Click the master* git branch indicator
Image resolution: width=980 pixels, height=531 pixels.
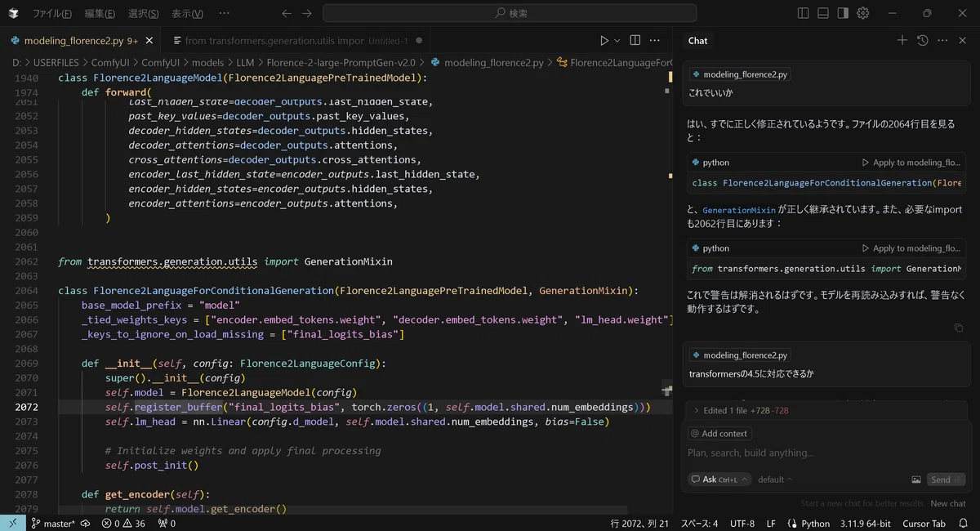pyautogui.click(x=53, y=524)
